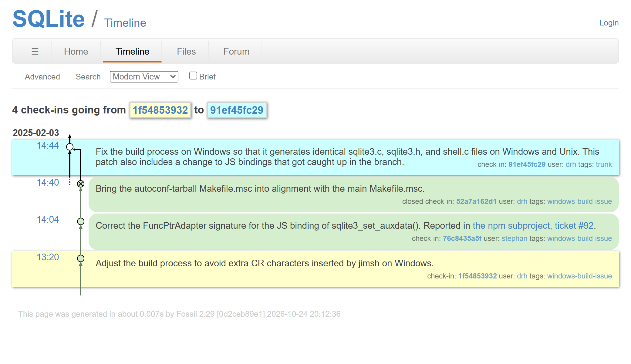Select the 14:04 check-in graph circle
Image resolution: width=631 pixels, height=364 pixels.
point(81,221)
